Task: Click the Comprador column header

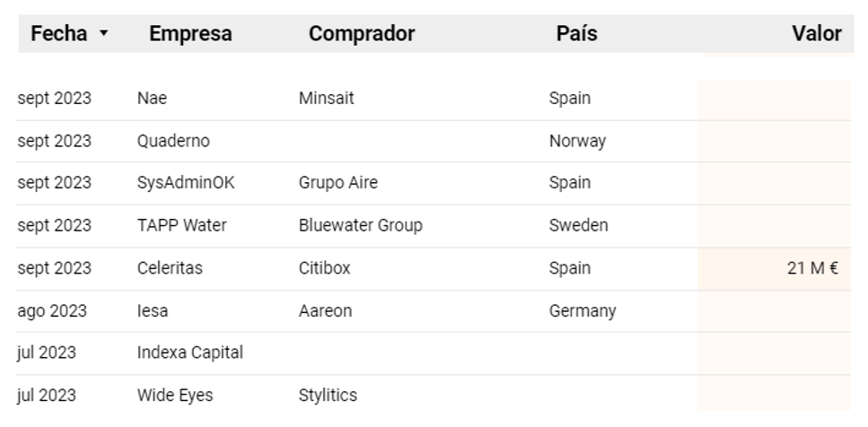Action: coord(362,34)
